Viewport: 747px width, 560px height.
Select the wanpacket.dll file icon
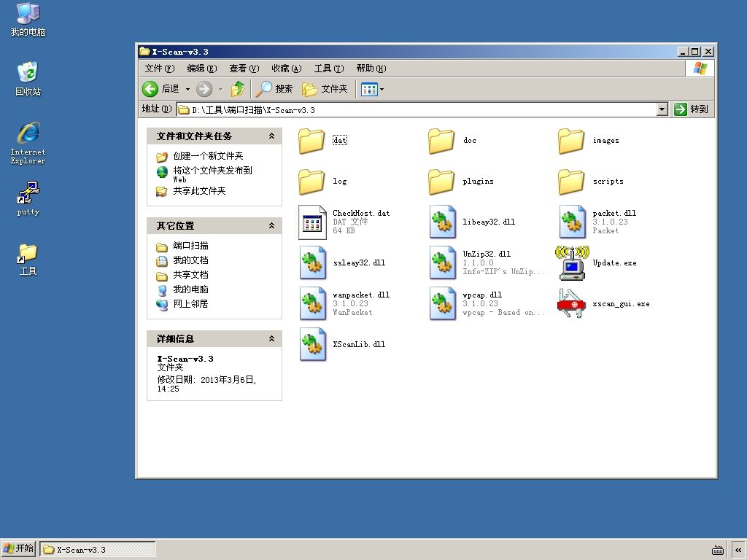click(x=313, y=304)
